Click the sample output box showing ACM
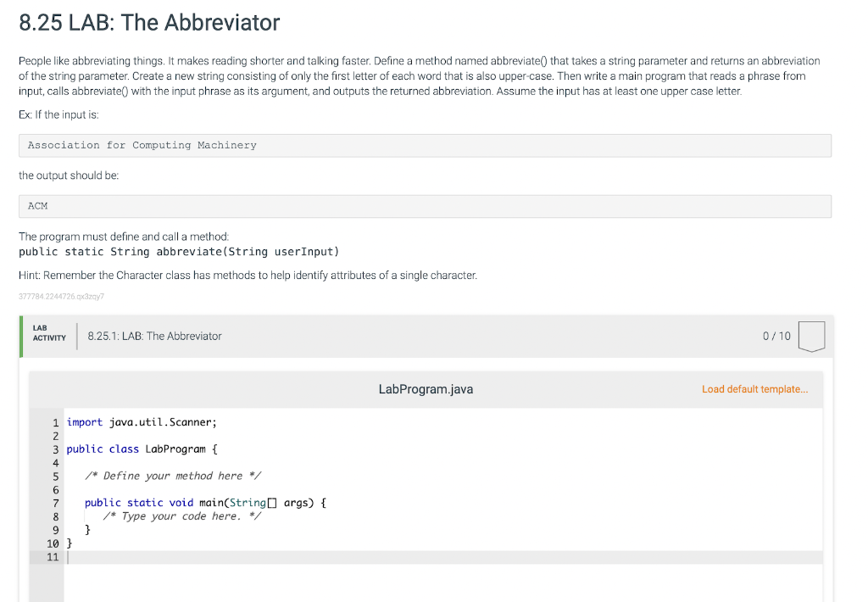Viewport: 868px width, 602px height. tap(425, 206)
